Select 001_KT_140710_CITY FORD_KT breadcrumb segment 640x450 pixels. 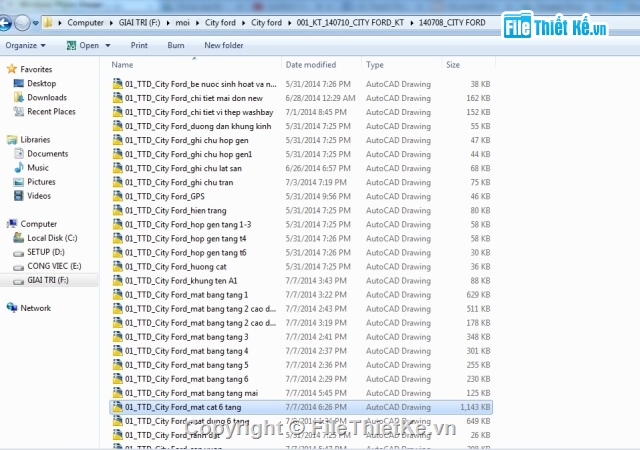(x=350, y=22)
